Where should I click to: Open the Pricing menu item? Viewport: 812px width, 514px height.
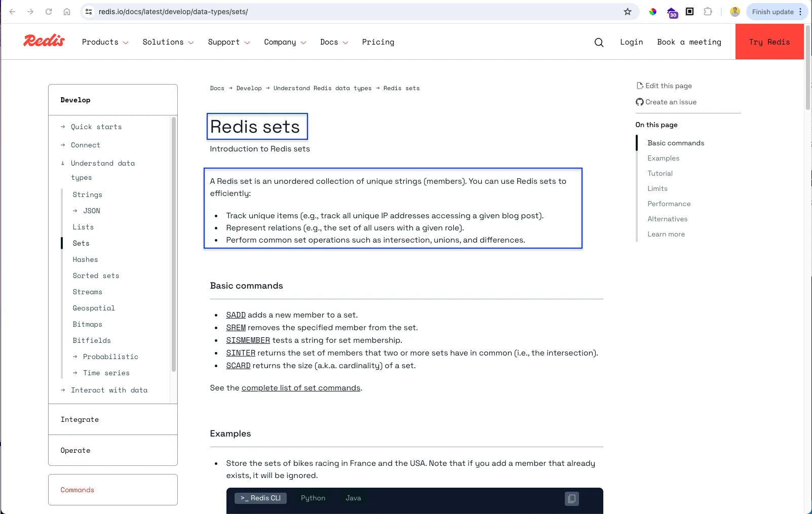tap(378, 42)
